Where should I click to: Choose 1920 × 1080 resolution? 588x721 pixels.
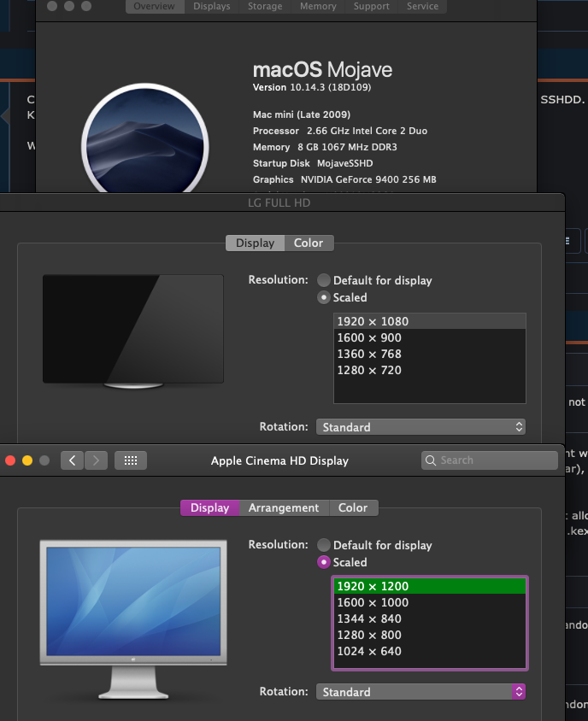[x=430, y=321]
